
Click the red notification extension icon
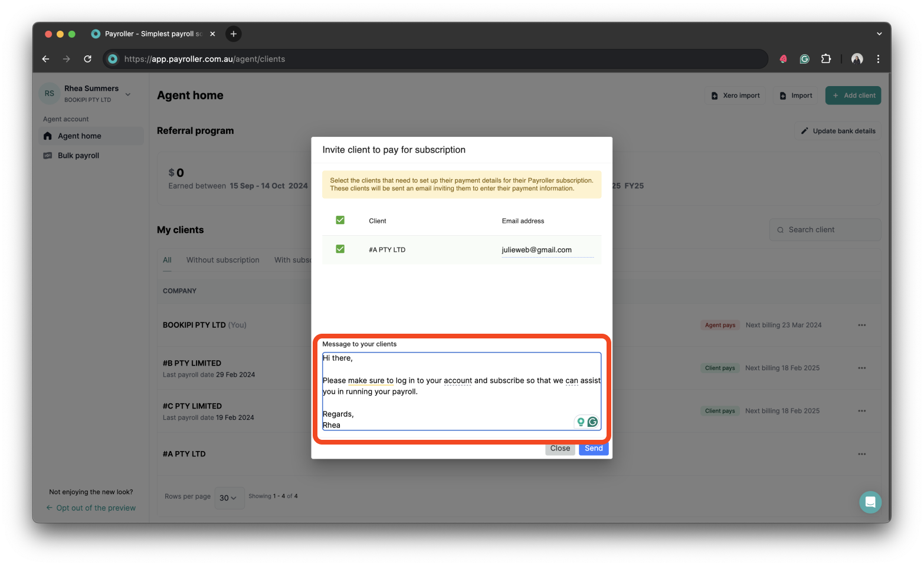click(x=783, y=59)
